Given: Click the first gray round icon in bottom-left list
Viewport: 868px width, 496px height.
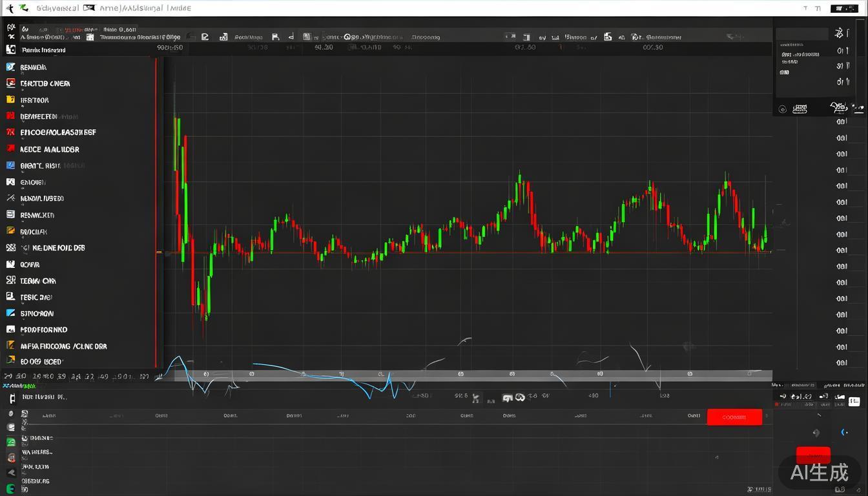Looking at the screenshot, I should coord(10,413).
